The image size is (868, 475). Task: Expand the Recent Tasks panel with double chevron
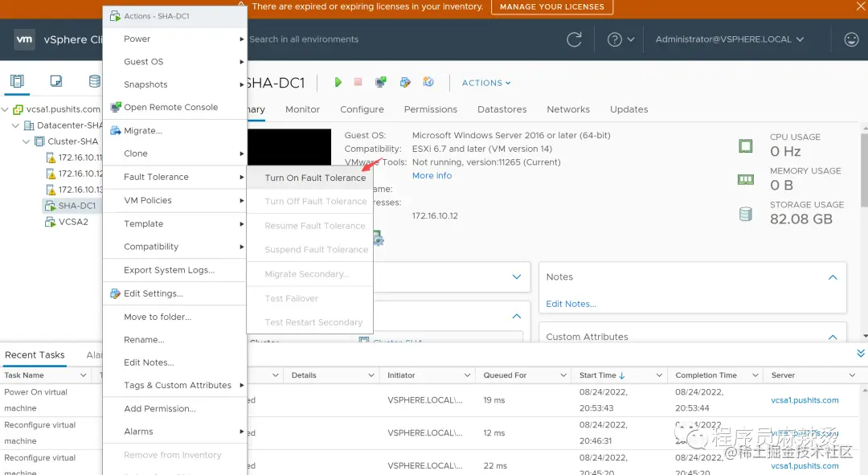click(861, 353)
